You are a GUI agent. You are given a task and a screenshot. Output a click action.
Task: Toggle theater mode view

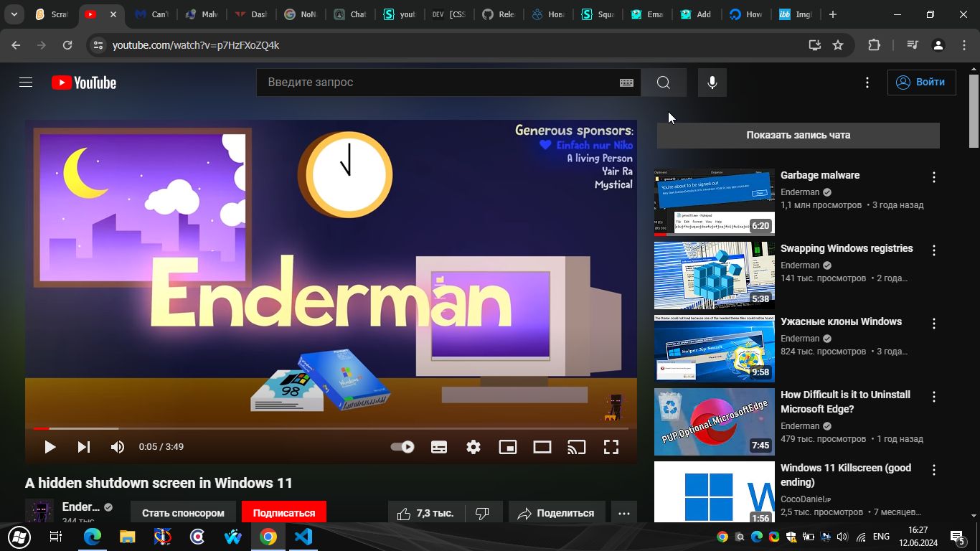click(542, 447)
